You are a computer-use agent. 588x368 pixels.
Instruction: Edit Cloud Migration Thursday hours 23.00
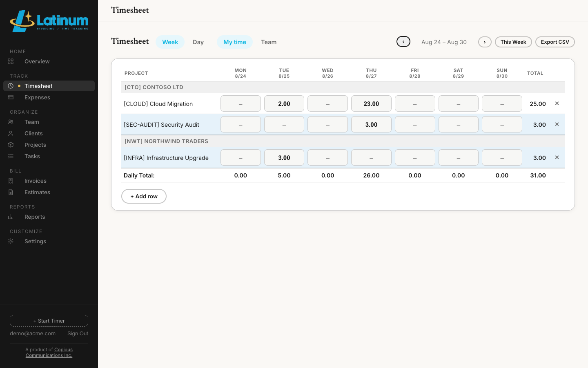(x=371, y=103)
